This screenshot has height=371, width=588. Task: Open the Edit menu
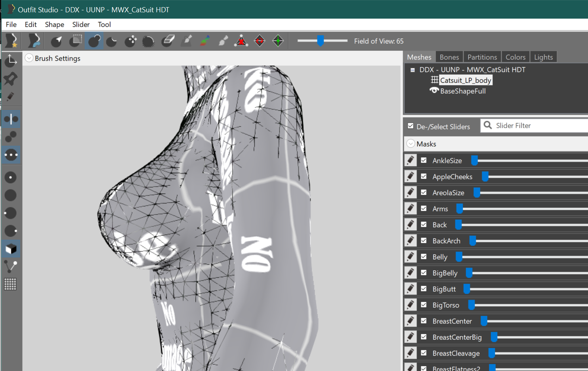[31, 25]
